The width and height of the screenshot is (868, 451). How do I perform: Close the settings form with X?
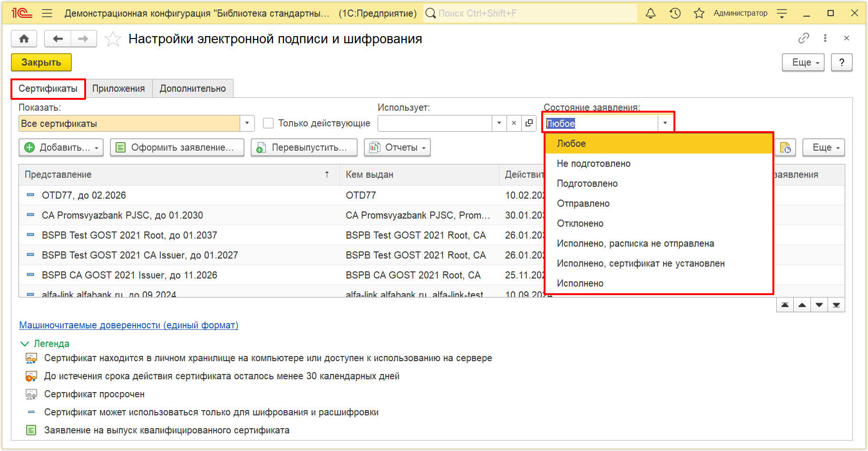847,38
